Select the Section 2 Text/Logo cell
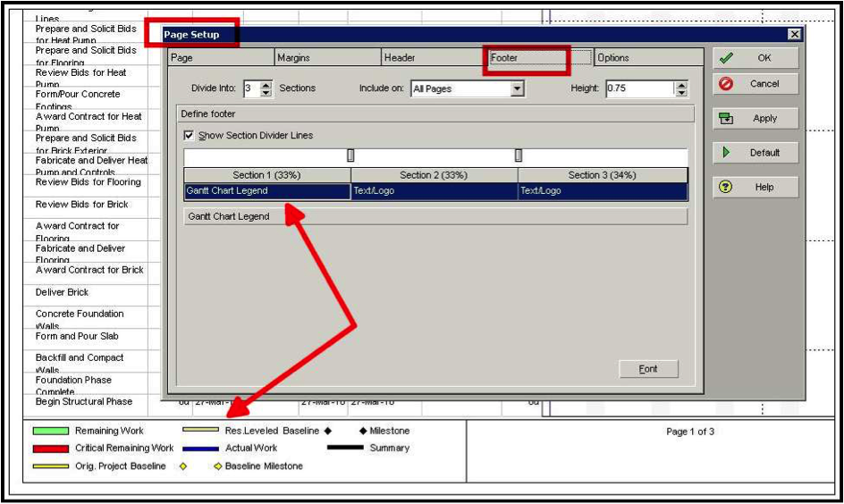Image resolution: width=844 pixels, height=504 pixels. [x=434, y=191]
